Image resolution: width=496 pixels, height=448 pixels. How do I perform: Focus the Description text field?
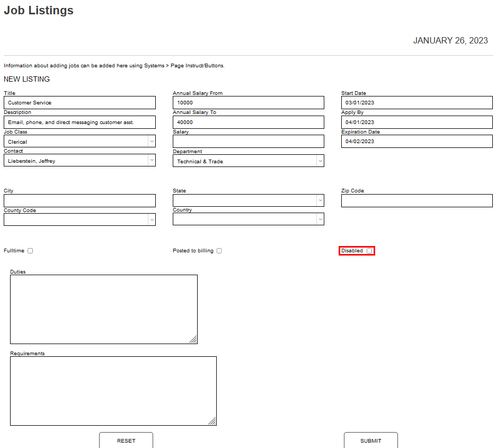click(79, 122)
